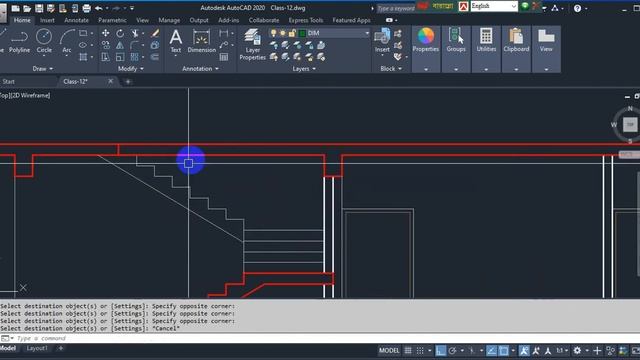The width and height of the screenshot is (640, 360).
Task: Add a new drawing tab with plus
Action: 128,82
